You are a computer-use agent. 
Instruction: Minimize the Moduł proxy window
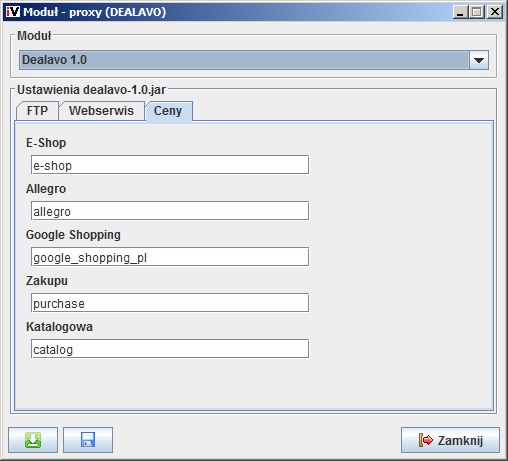click(x=460, y=12)
